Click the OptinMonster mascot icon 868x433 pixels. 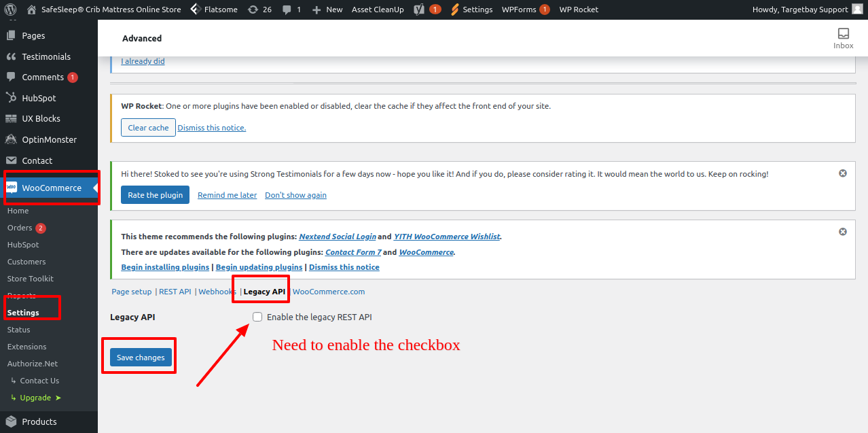coord(11,139)
